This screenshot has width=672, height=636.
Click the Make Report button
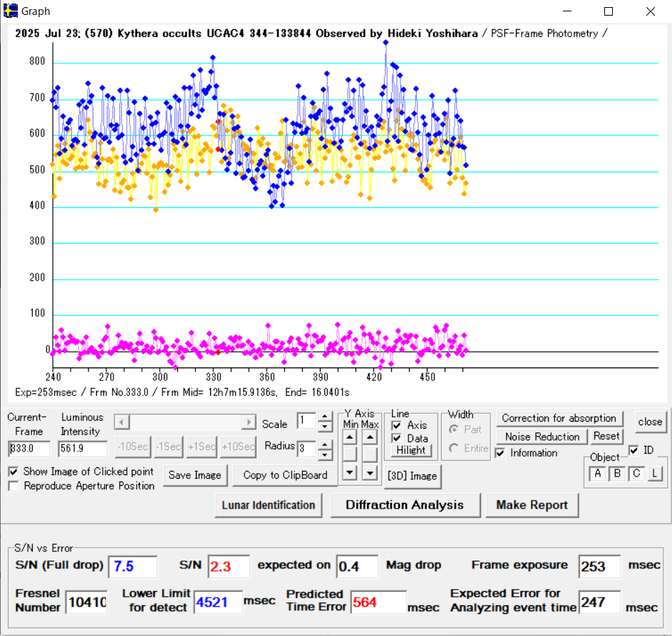pos(532,505)
